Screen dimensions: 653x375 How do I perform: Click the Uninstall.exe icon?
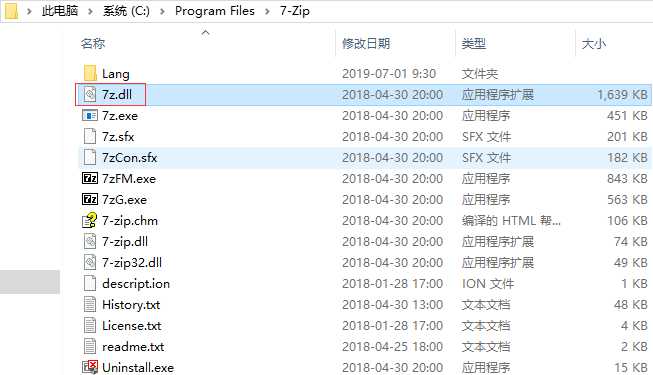coord(90,367)
